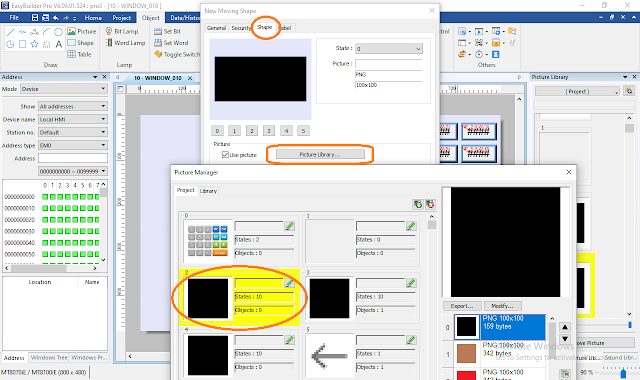
Task: Click state button 0 under preview
Action: click(x=217, y=131)
